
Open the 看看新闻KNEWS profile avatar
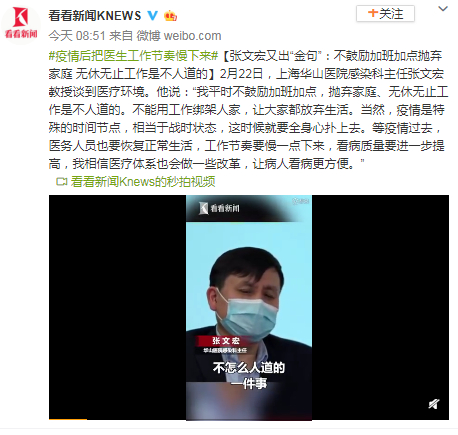(x=21, y=24)
